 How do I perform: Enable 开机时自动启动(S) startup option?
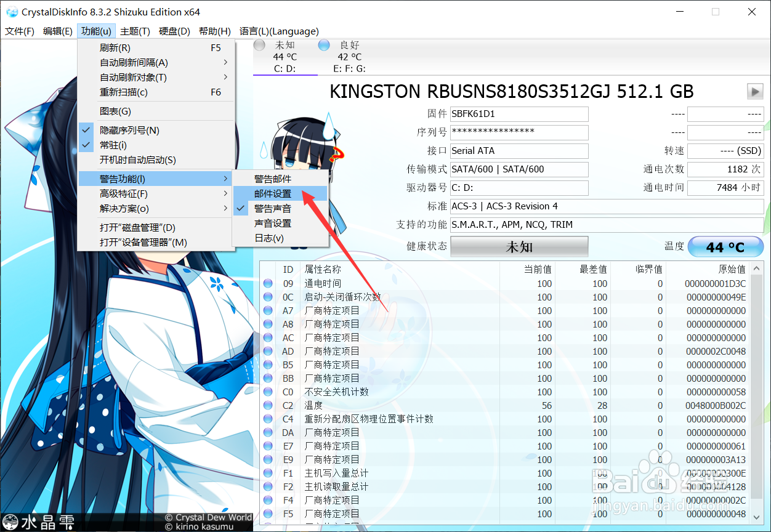[x=156, y=160]
